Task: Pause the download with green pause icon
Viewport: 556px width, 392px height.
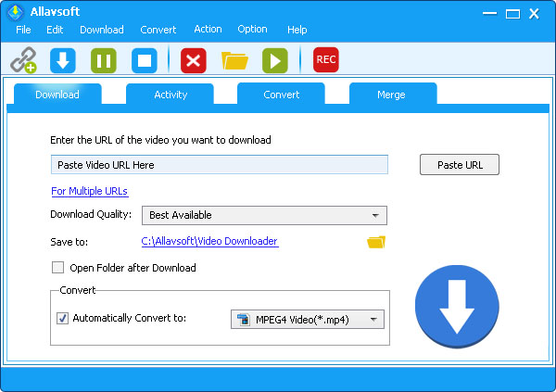Action: (x=103, y=61)
